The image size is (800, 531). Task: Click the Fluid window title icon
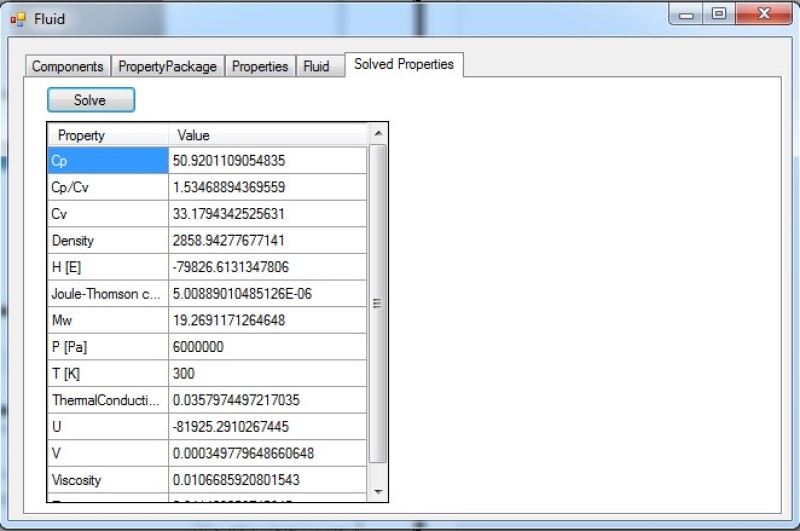[x=17, y=17]
